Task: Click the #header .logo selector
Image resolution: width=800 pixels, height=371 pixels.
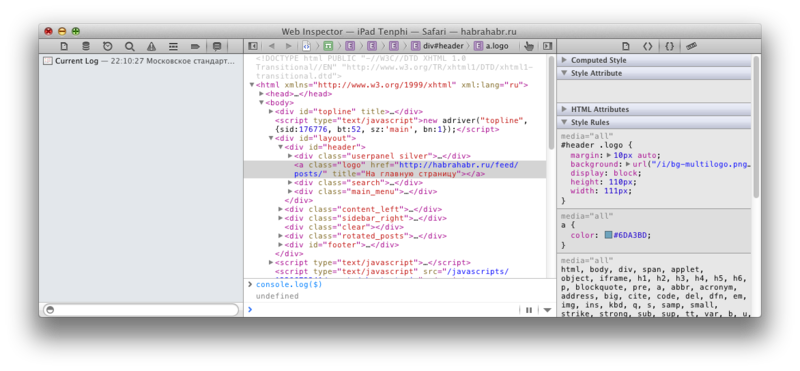Action: (x=591, y=145)
